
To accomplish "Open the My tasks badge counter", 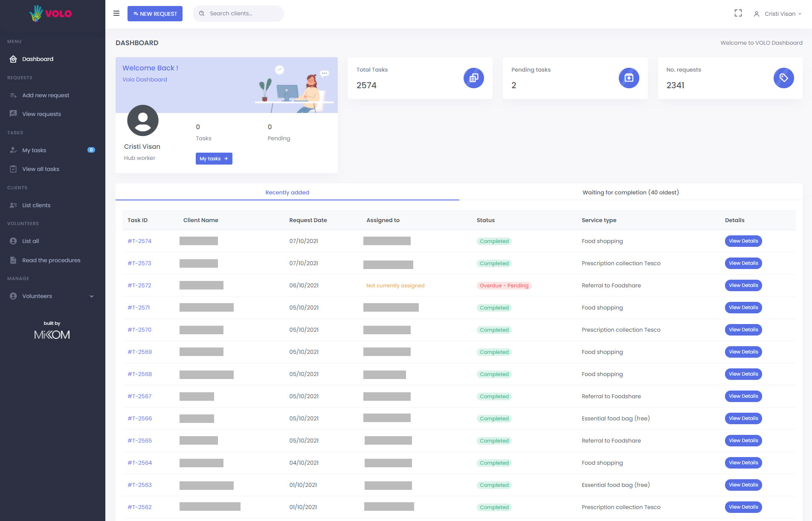I will pyautogui.click(x=91, y=150).
